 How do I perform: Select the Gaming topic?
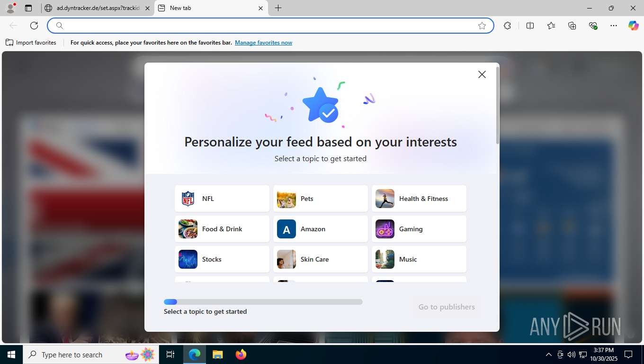coord(419,229)
